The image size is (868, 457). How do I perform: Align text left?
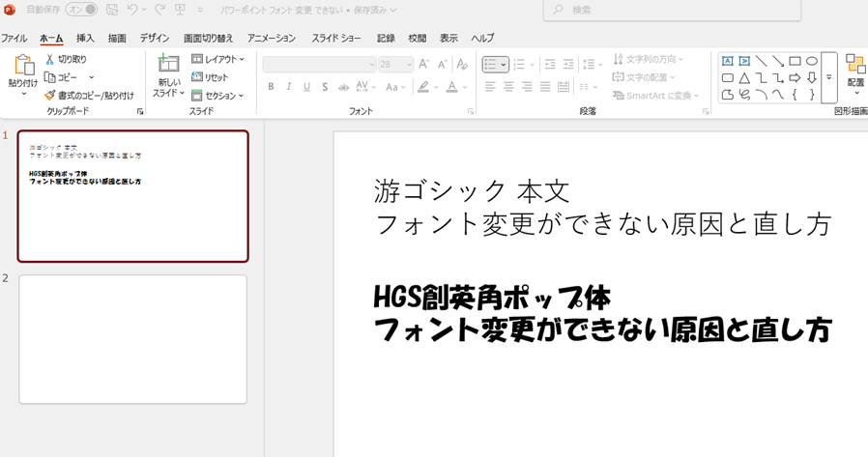(490, 87)
